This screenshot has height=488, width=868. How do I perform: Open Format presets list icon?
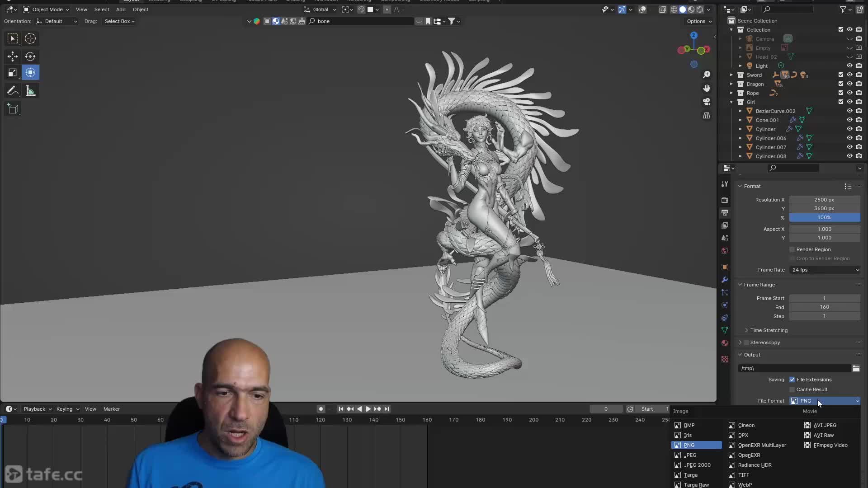point(848,186)
